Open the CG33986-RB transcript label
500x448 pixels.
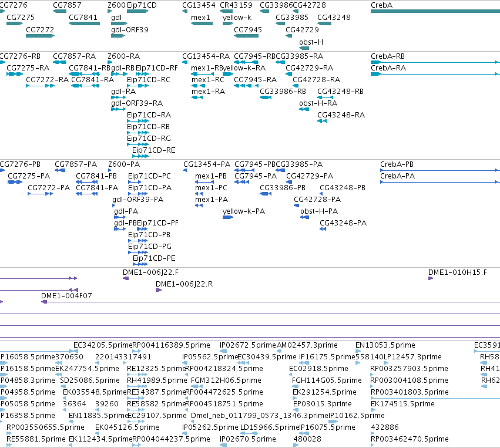pos(283,92)
